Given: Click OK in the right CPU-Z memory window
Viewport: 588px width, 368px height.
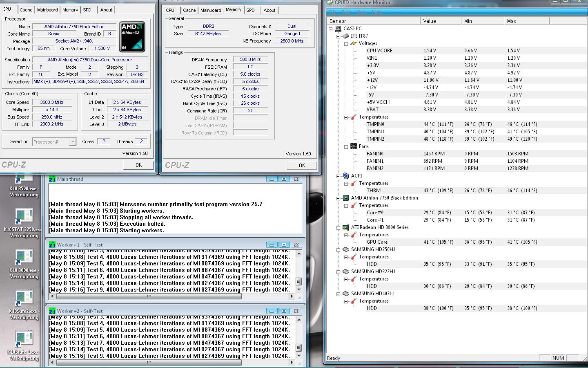Looking at the screenshot, I should pyautogui.click(x=302, y=165).
